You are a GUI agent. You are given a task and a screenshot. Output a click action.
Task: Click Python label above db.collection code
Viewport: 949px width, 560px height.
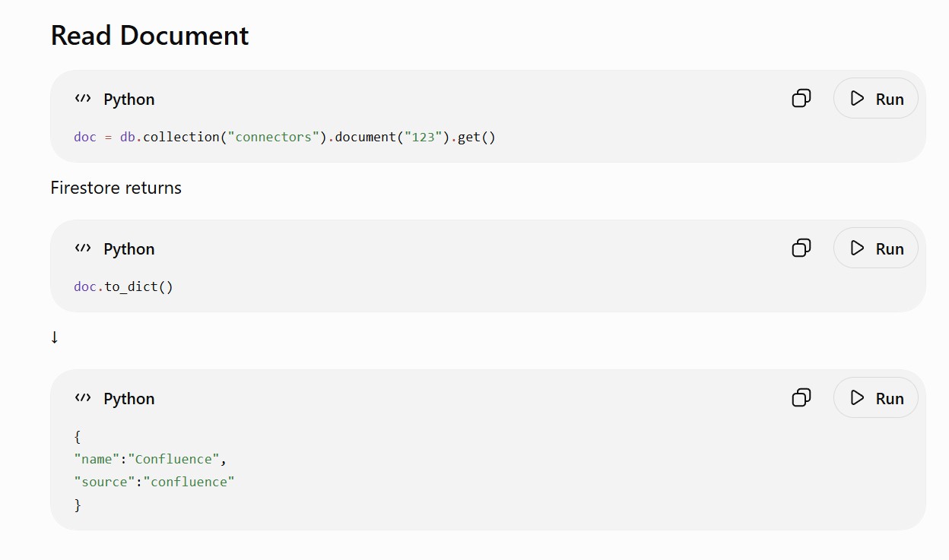click(x=129, y=100)
